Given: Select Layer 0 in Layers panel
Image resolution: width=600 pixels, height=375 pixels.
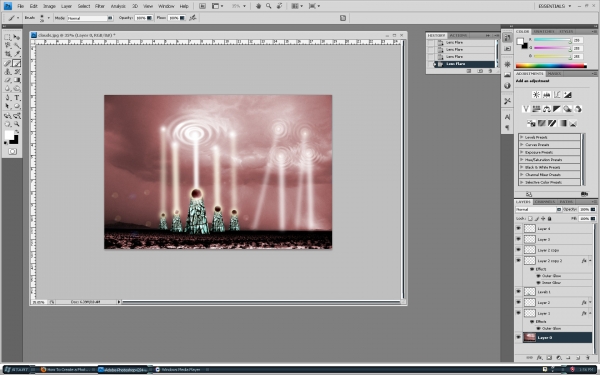Looking at the screenshot, I should coord(557,338).
